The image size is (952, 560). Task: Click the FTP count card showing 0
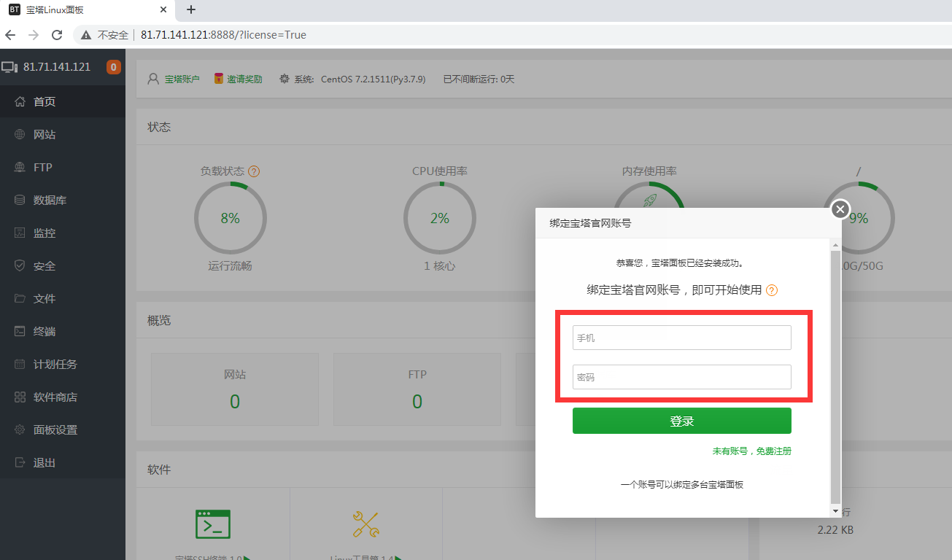(x=417, y=389)
